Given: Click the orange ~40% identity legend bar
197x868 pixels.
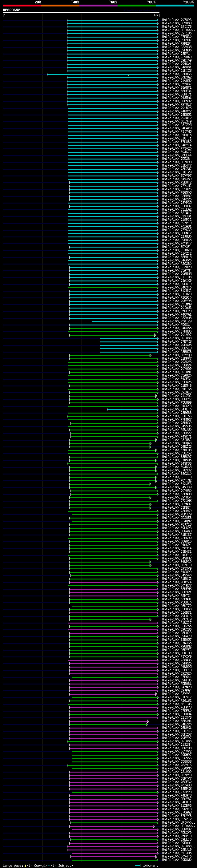Looking at the screenshot, I should 60,6.
